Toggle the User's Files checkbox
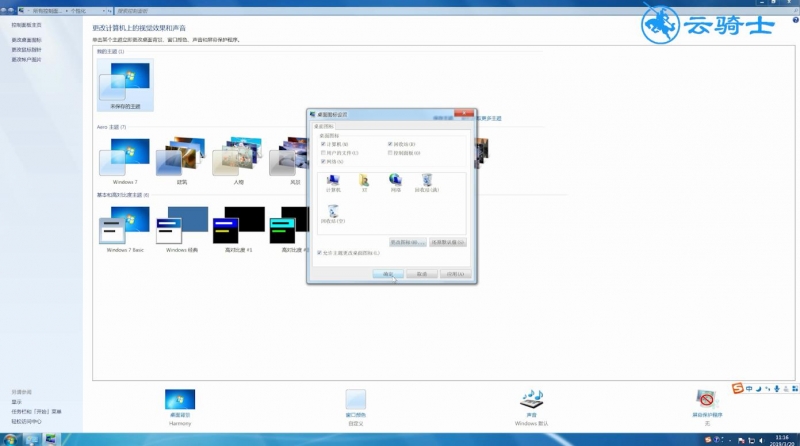This screenshot has height=446, width=800. click(323, 153)
